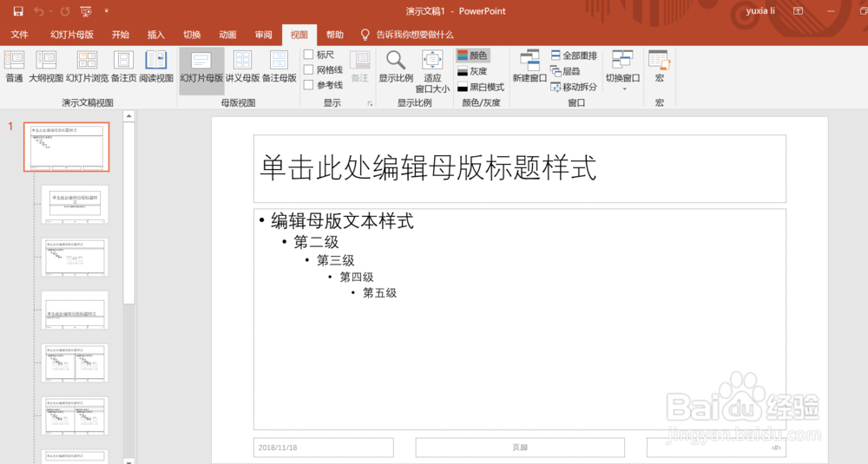Click the 第二级 bullet text
Viewport: 868px width, 464px height.
coord(316,242)
